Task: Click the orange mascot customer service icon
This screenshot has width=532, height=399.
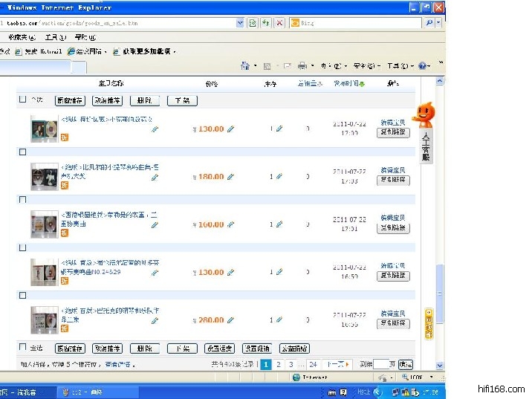Action: [x=424, y=115]
